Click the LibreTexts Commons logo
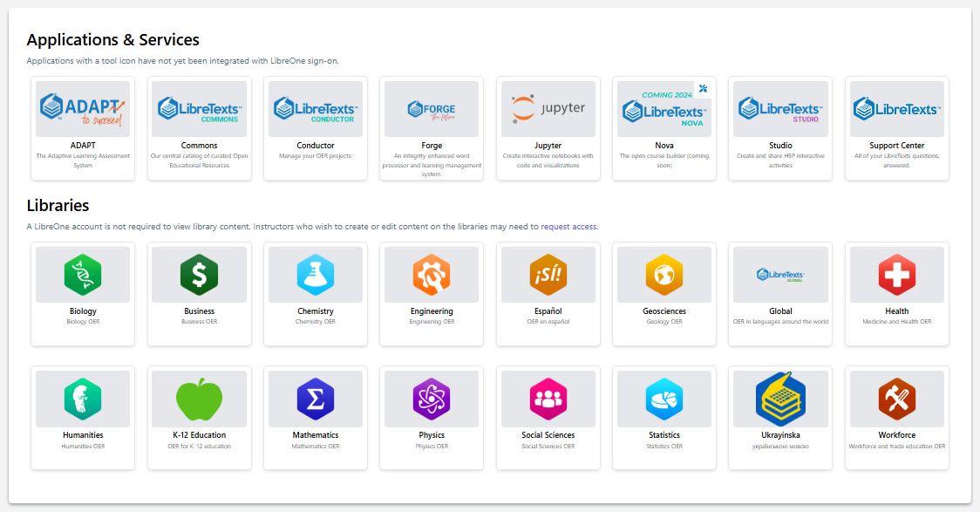The image size is (980, 512). pos(199,109)
